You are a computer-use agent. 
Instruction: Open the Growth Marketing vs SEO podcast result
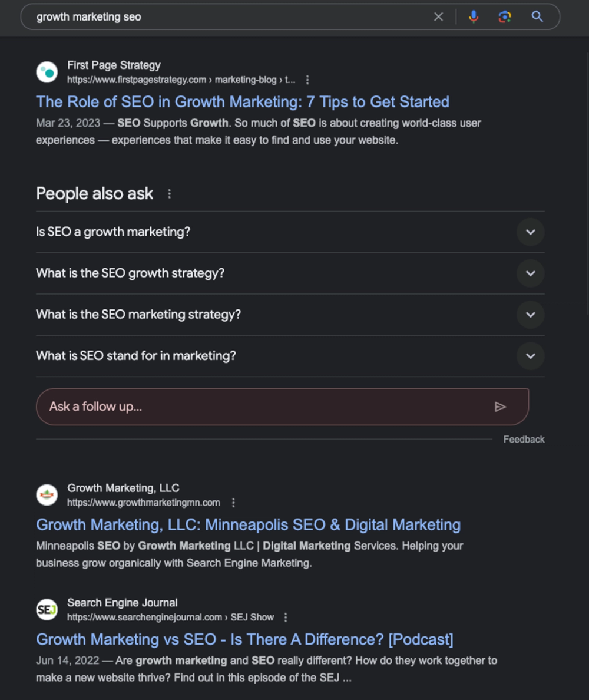coord(245,639)
